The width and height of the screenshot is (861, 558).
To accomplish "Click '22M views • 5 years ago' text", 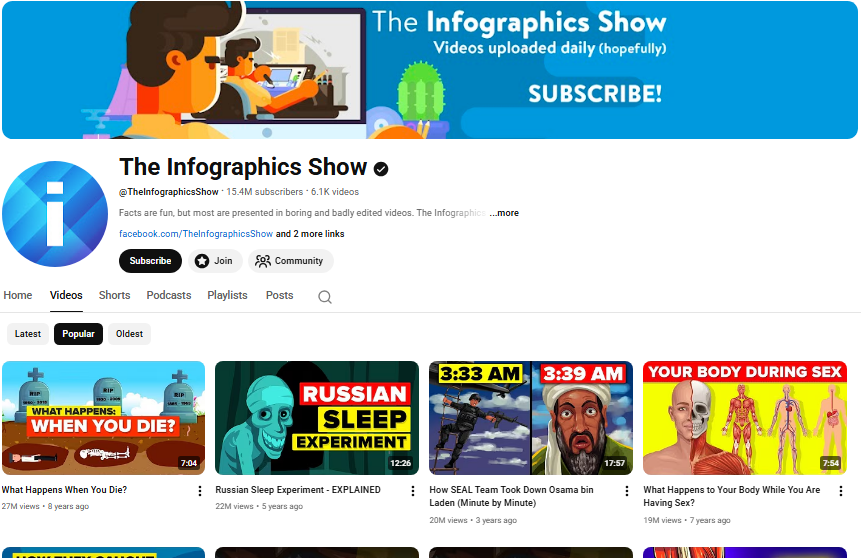I will click(x=259, y=506).
